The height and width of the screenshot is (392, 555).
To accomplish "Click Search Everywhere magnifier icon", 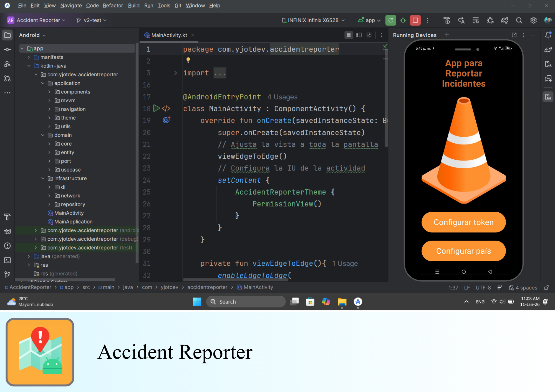I will [519, 20].
